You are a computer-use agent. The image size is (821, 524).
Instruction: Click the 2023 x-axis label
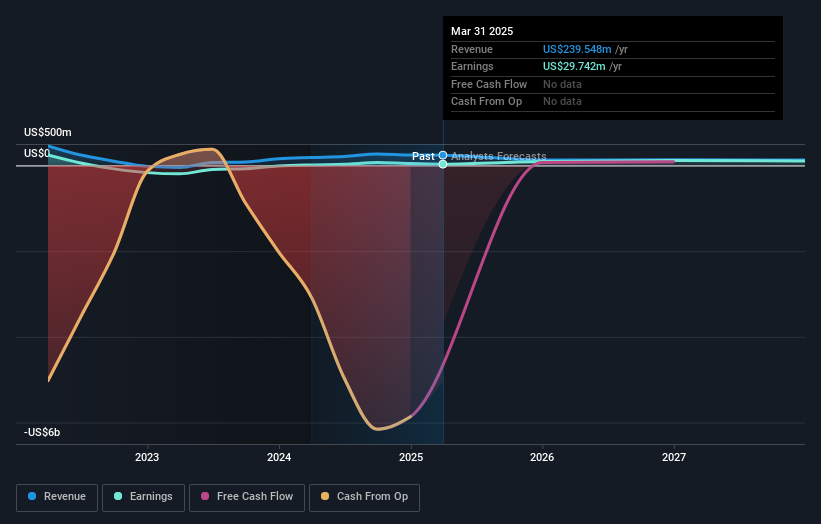(147, 457)
